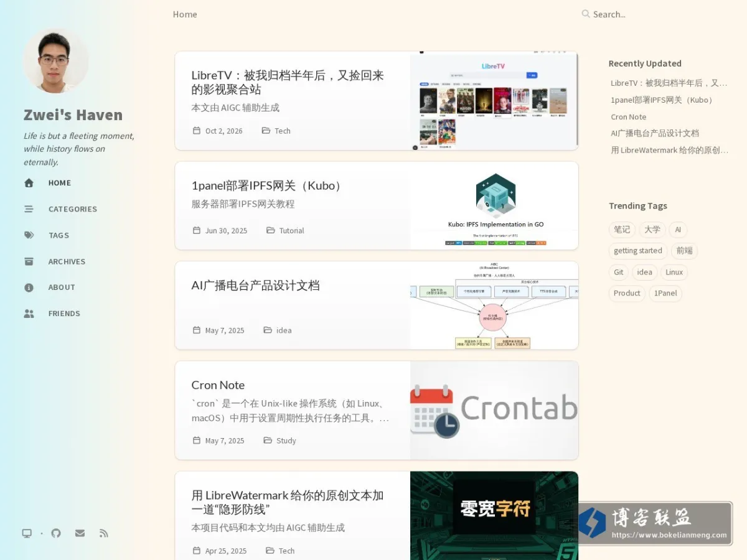This screenshot has width=747, height=560.
Task: Open recently updated AI广播电台产品设计文档 entry
Action: tap(655, 133)
